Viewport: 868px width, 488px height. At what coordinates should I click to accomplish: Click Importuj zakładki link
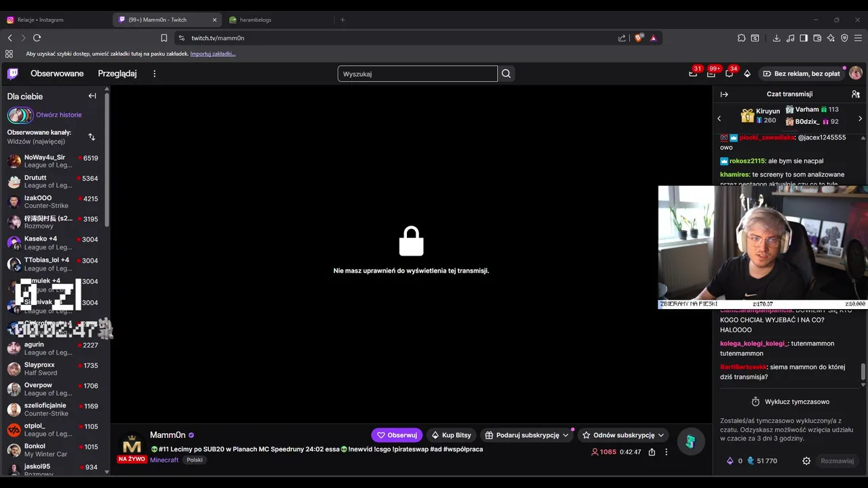[213, 54]
